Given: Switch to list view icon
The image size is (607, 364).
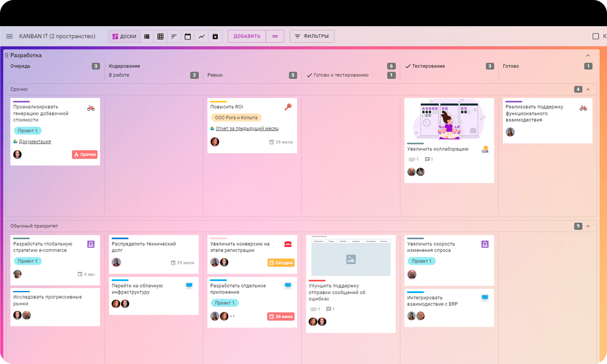Looking at the screenshot, I should (x=147, y=36).
